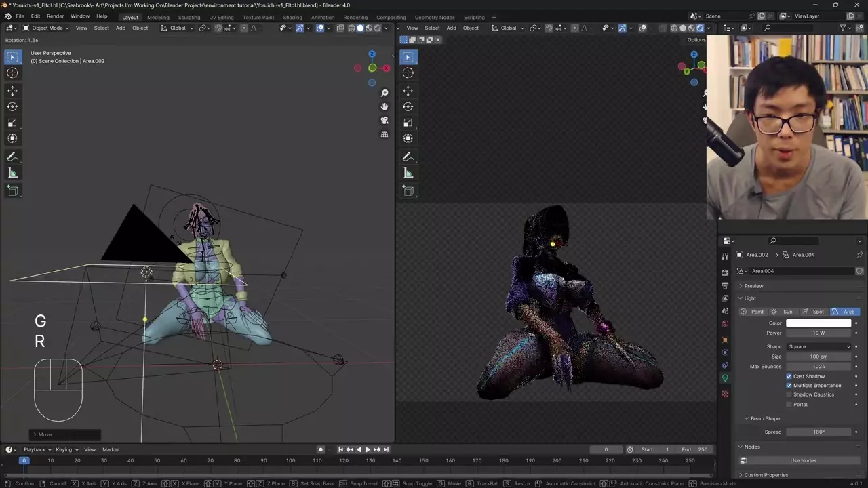Click the light Power value field
The height and width of the screenshot is (488, 868).
[818, 333]
